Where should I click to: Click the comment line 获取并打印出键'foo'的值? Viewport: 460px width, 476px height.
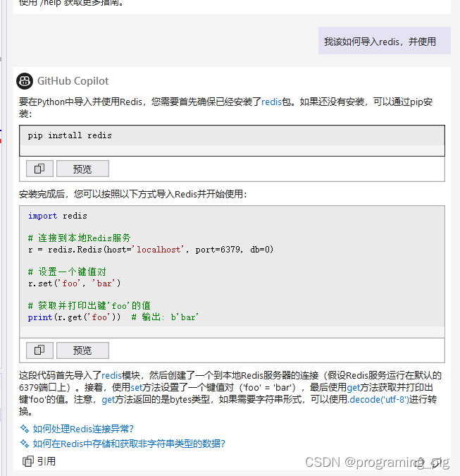(x=89, y=305)
